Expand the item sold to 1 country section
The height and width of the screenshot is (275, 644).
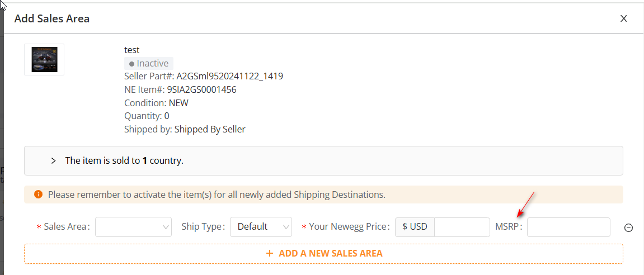(53, 160)
